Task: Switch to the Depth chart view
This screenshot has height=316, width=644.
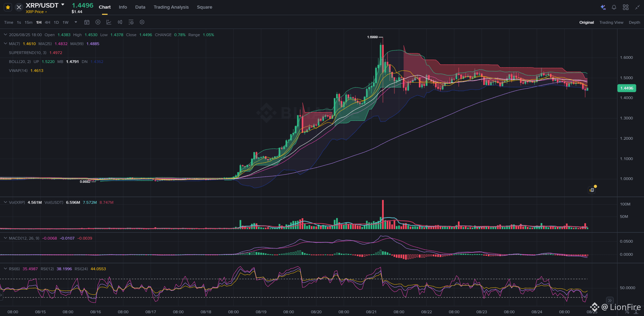Action: 634,22
